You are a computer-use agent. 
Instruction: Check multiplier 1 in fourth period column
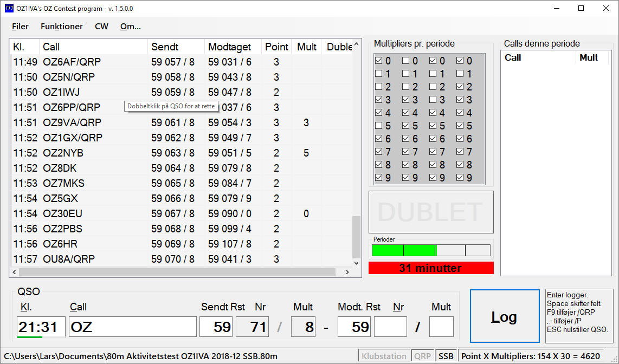tap(460, 74)
